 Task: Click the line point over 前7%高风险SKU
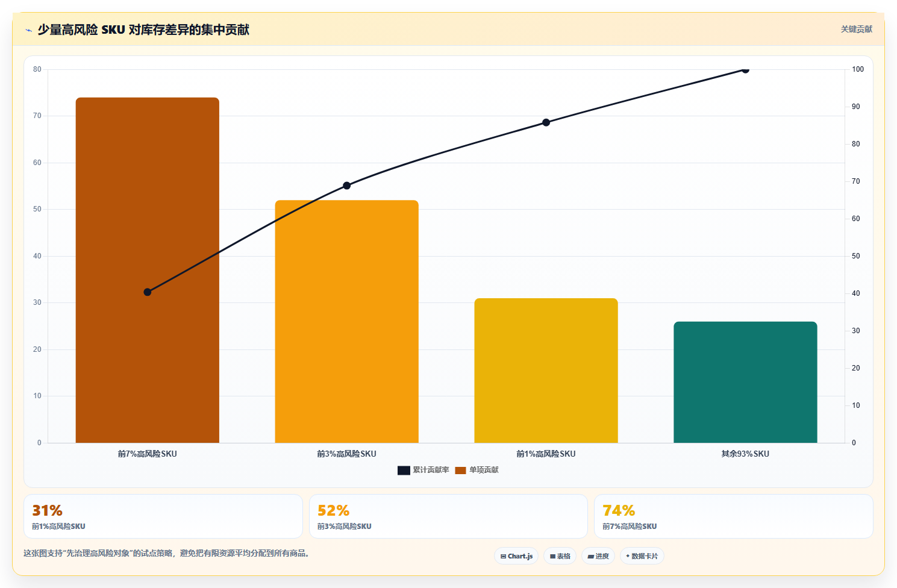(148, 292)
